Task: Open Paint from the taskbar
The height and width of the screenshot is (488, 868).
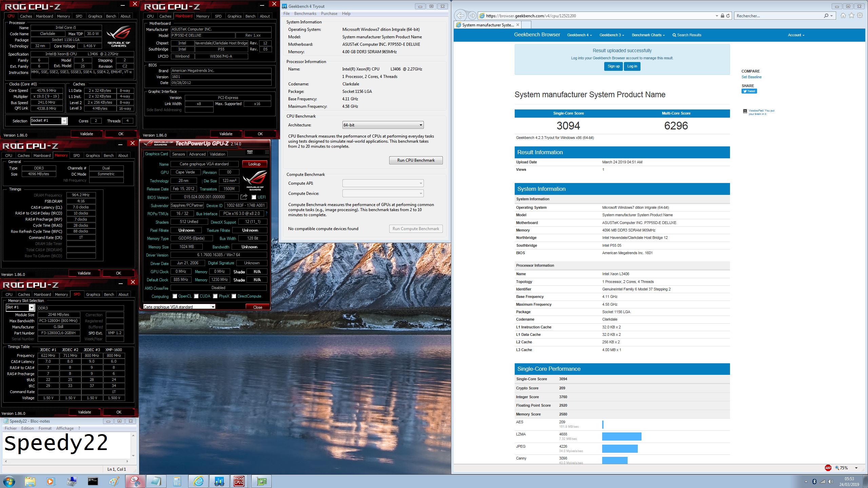Action: [114, 481]
